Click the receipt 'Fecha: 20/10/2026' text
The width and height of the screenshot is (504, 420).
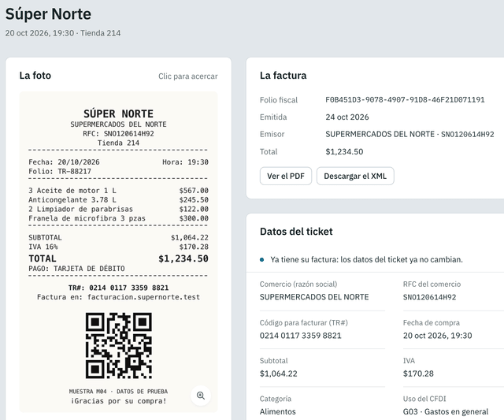64,162
